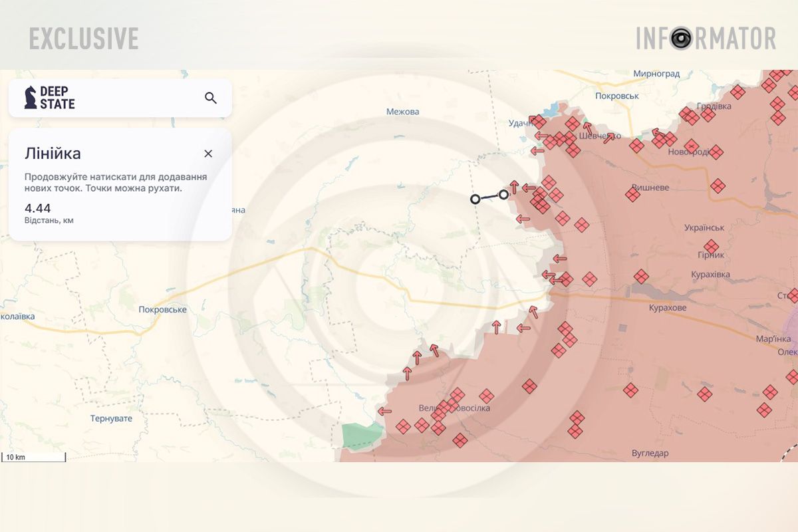Close the Лінійка ruler panel

tap(208, 154)
